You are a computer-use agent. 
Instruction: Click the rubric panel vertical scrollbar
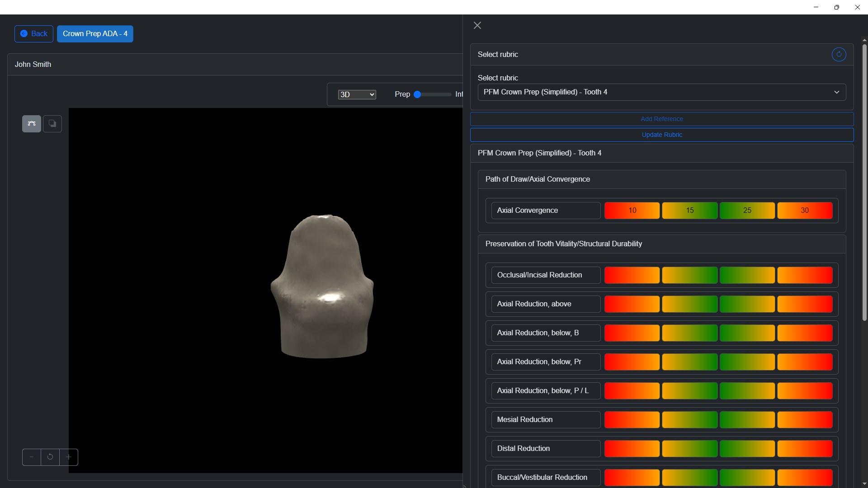pyautogui.click(x=864, y=181)
